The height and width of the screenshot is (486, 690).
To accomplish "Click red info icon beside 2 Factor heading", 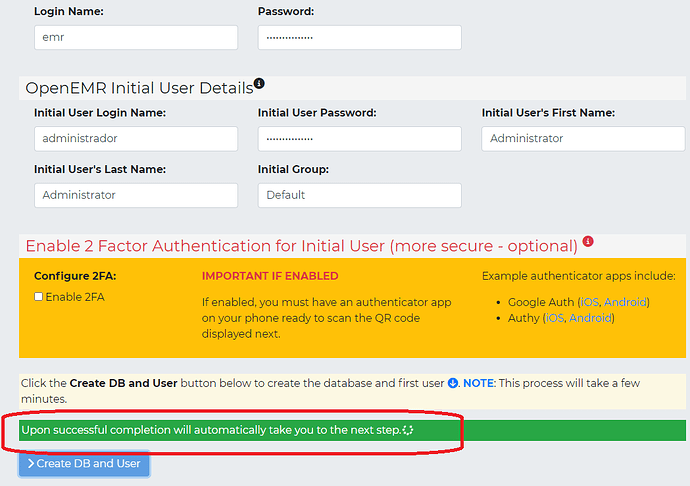I will [588, 242].
